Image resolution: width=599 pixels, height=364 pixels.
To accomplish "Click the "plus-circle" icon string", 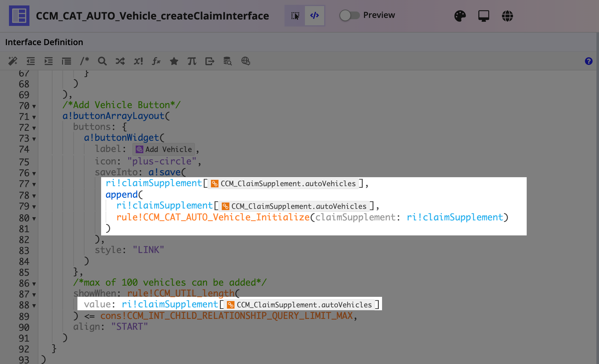I will click(162, 161).
